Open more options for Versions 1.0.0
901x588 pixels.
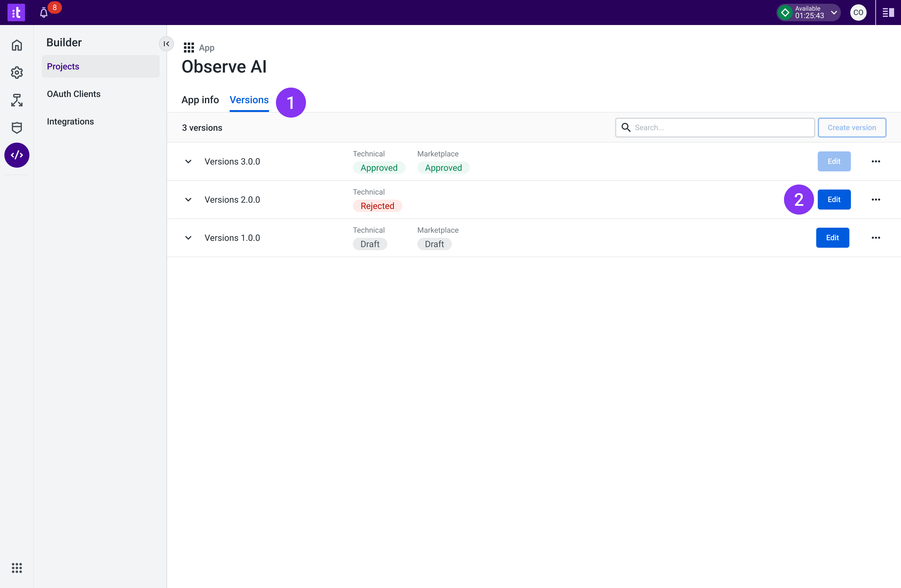click(x=876, y=238)
